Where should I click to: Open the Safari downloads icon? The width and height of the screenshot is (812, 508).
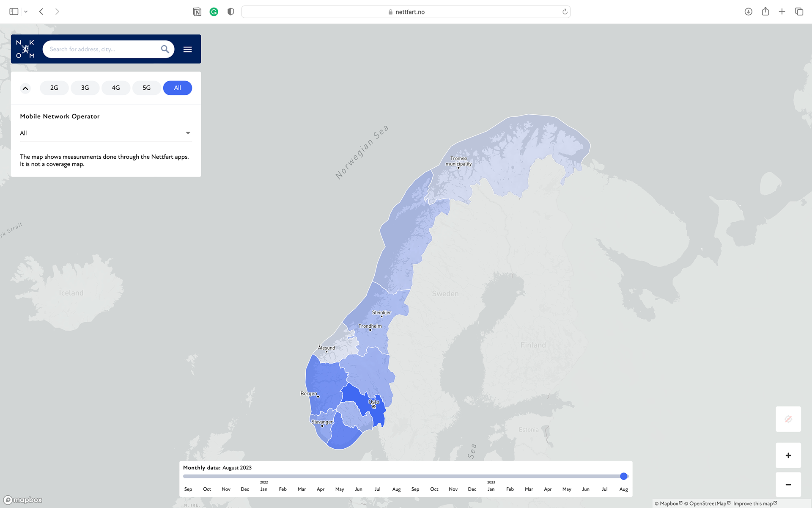pos(748,12)
